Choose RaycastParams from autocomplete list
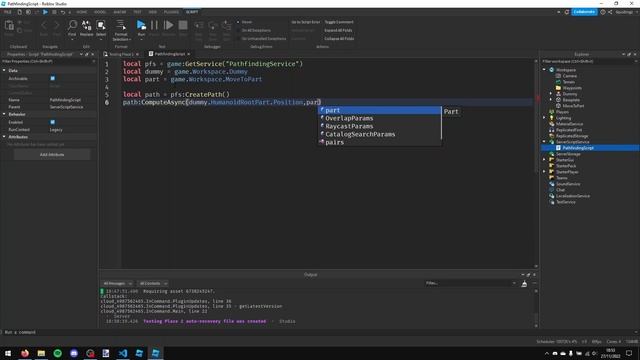Viewport: 640px width, 360px height. [x=380, y=127]
